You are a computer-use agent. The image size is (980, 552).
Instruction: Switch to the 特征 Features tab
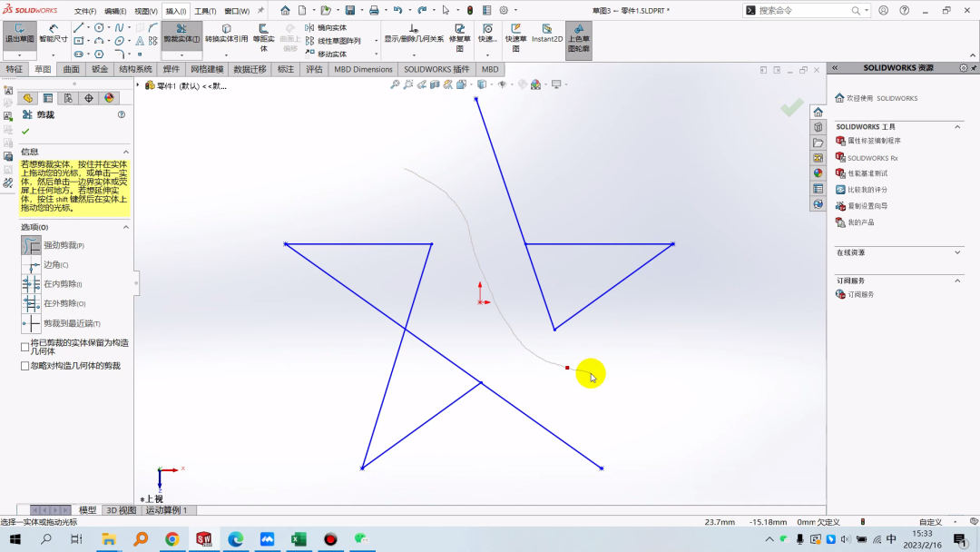click(15, 69)
